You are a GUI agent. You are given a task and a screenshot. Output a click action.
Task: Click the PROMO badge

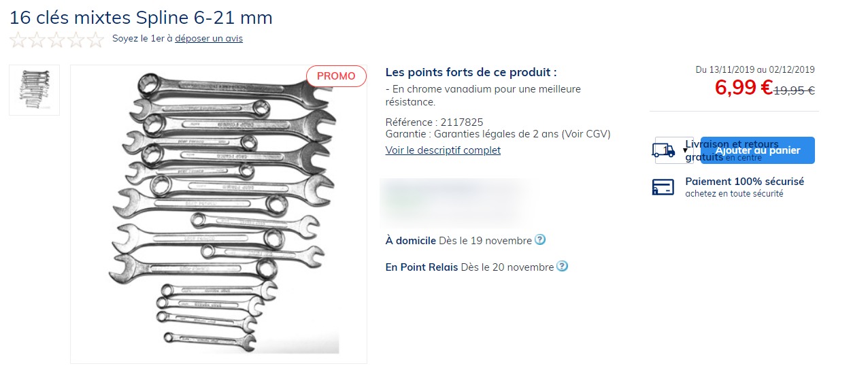click(x=336, y=76)
